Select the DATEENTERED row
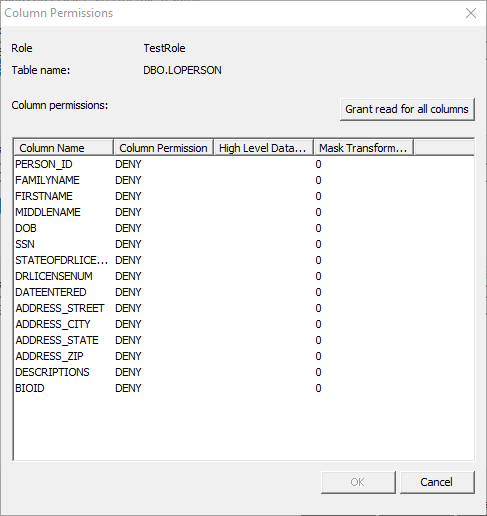487x516 pixels. [244, 292]
